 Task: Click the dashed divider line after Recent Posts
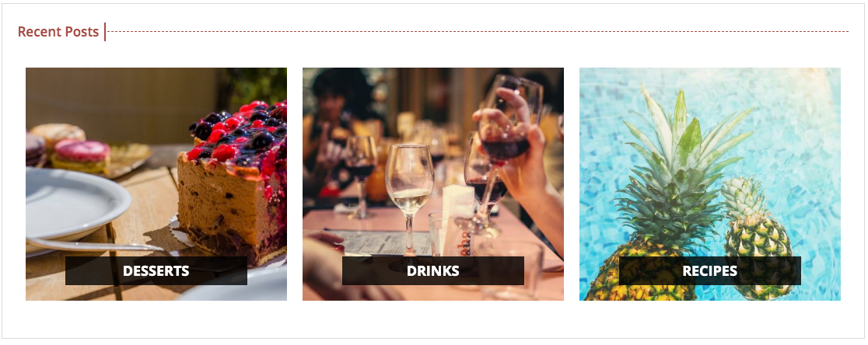click(478, 32)
